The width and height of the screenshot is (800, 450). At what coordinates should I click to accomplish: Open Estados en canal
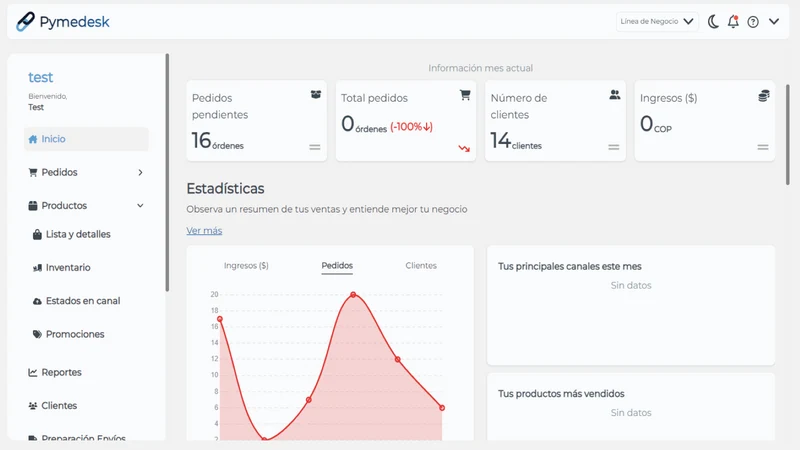(83, 301)
